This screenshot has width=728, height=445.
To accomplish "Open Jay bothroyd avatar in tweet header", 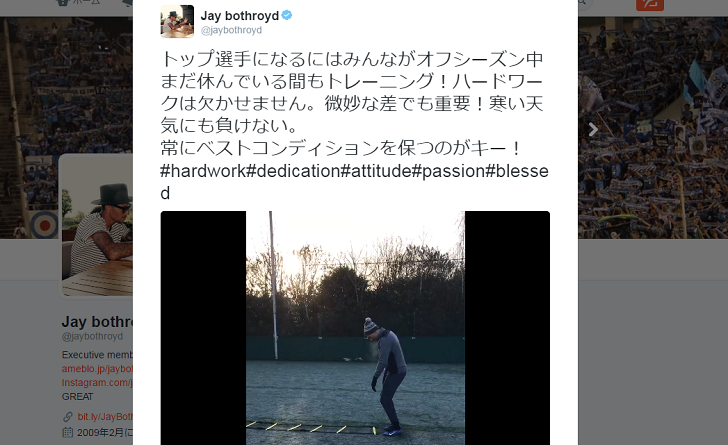I will (x=177, y=21).
